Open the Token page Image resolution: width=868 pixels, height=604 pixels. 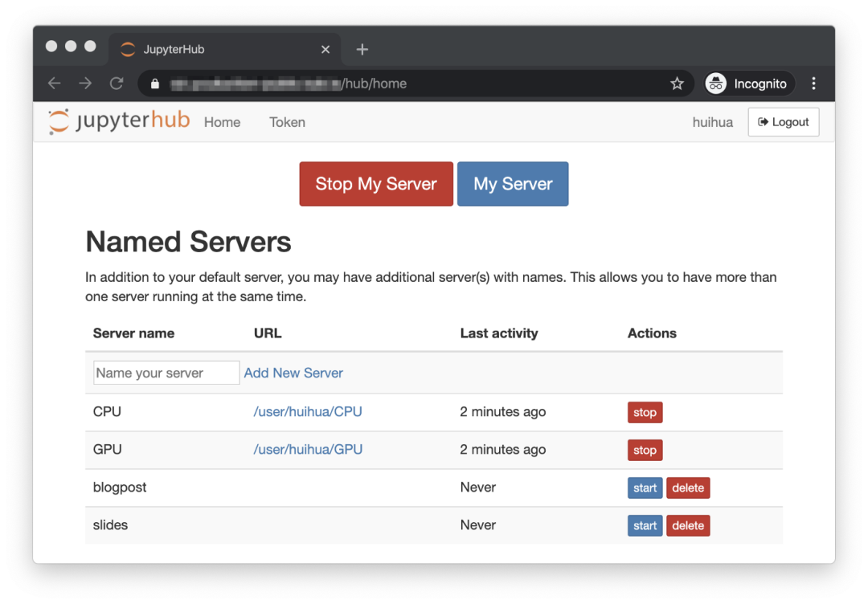(287, 122)
